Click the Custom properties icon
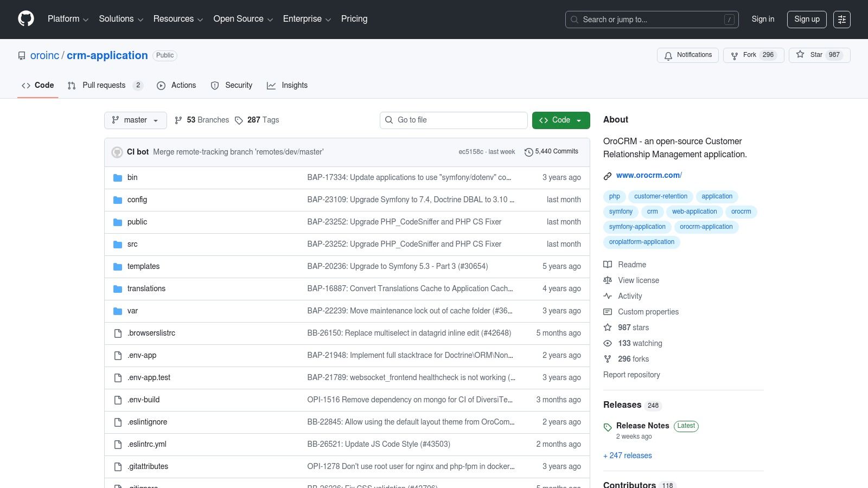This screenshot has width=868, height=488. pyautogui.click(x=608, y=312)
